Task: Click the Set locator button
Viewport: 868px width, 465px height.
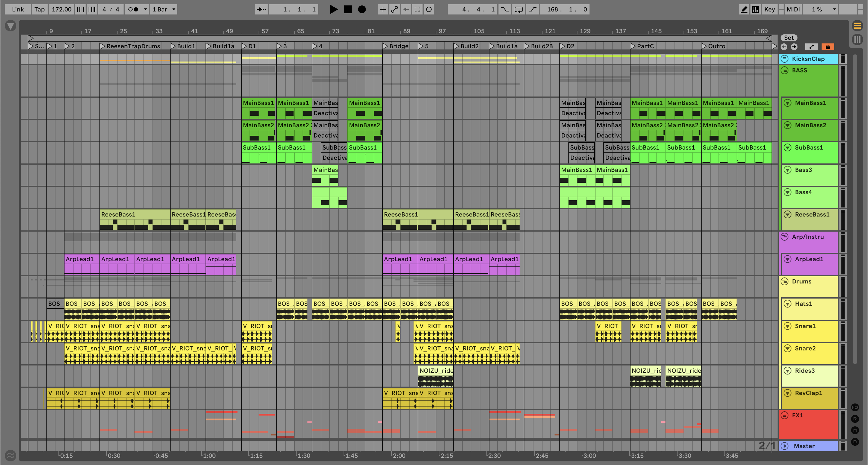Action: coord(789,38)
